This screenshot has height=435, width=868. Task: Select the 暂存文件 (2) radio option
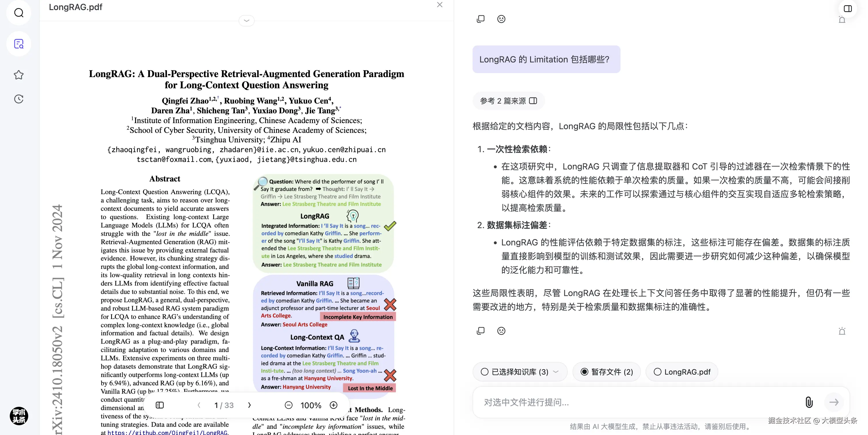pos(585,372)
